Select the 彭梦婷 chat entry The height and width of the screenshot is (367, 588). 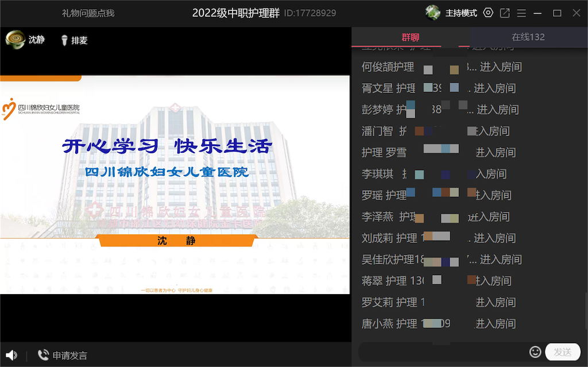pyautogui.click(x=440, y=110)
